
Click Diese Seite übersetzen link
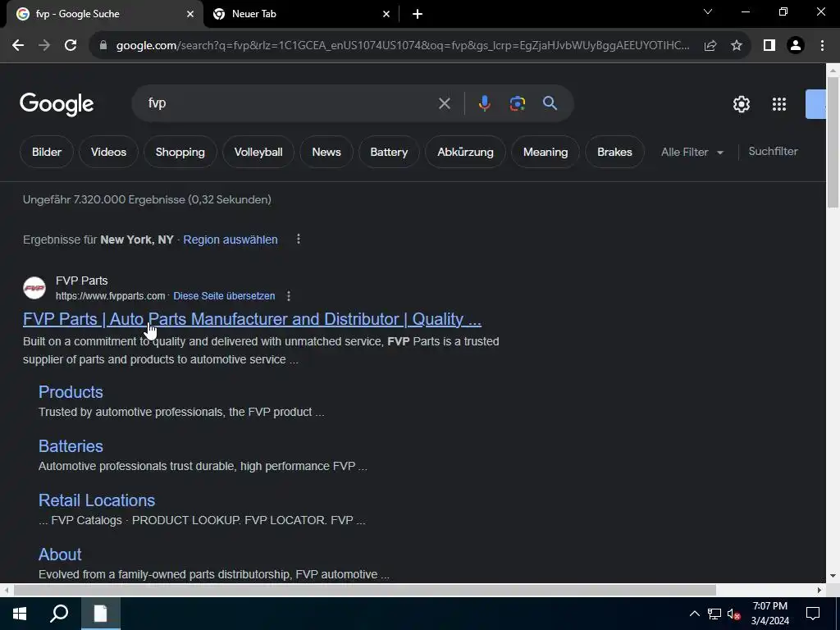click(224, 295)
